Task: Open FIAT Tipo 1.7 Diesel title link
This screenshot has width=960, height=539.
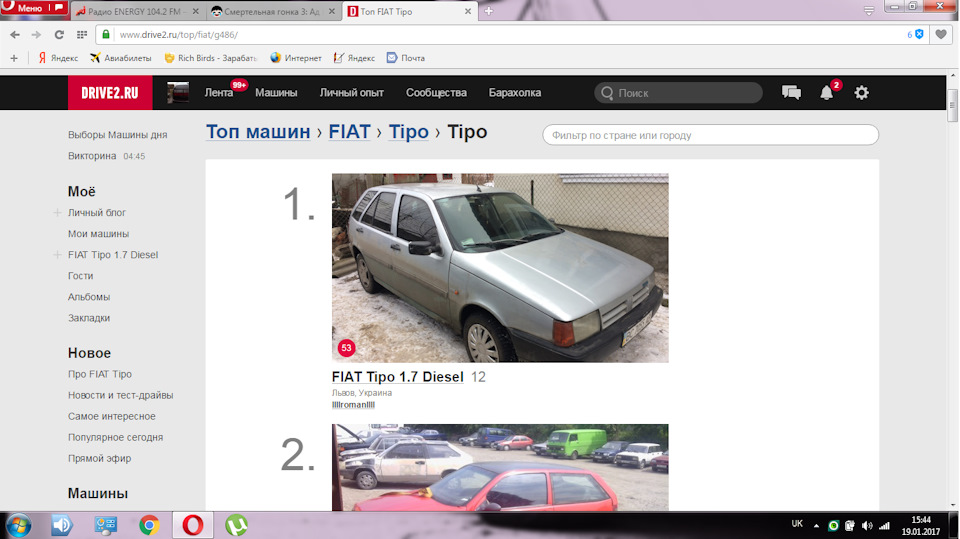Action: pyautogui.click(x=397, y=377)
